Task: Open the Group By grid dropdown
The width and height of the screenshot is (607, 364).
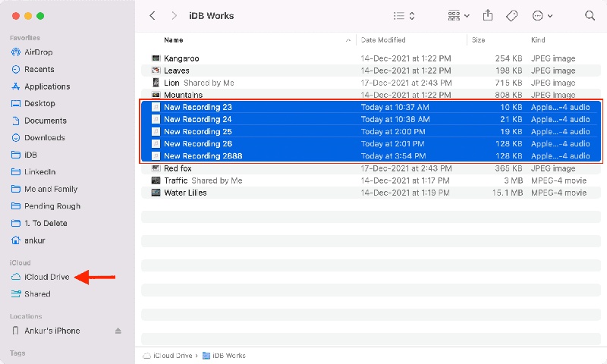Action: [458, 16]
